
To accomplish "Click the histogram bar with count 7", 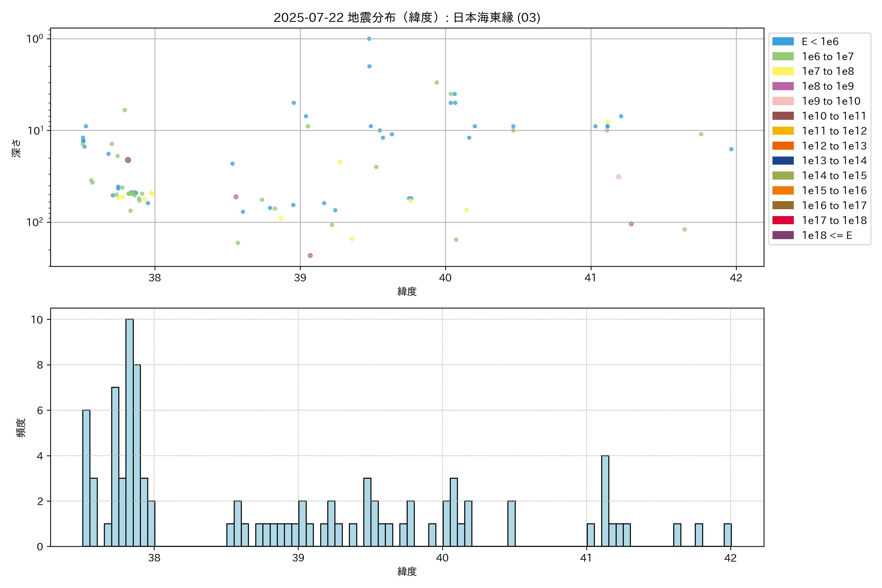I will pos(115,466).
